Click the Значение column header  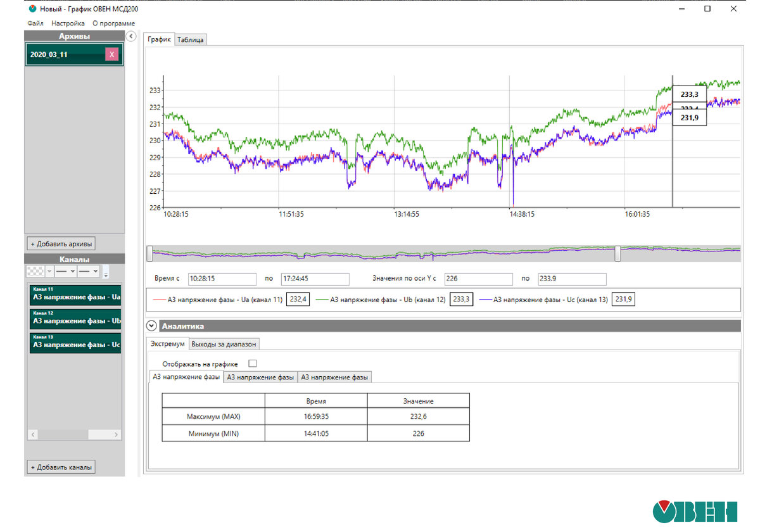(418, 401)
